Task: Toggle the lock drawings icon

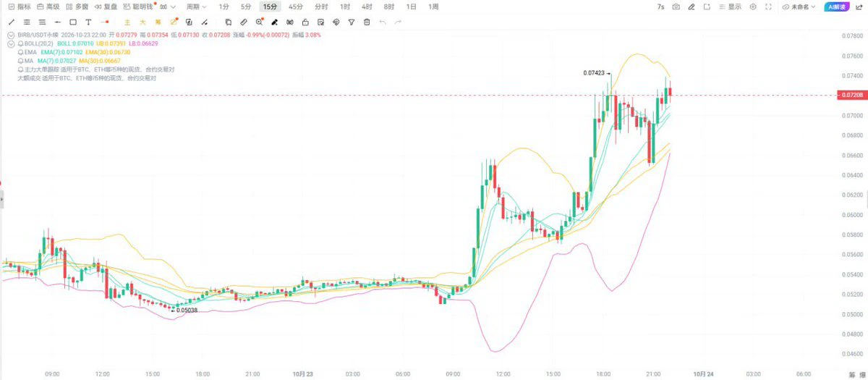Action: (305, 22)
